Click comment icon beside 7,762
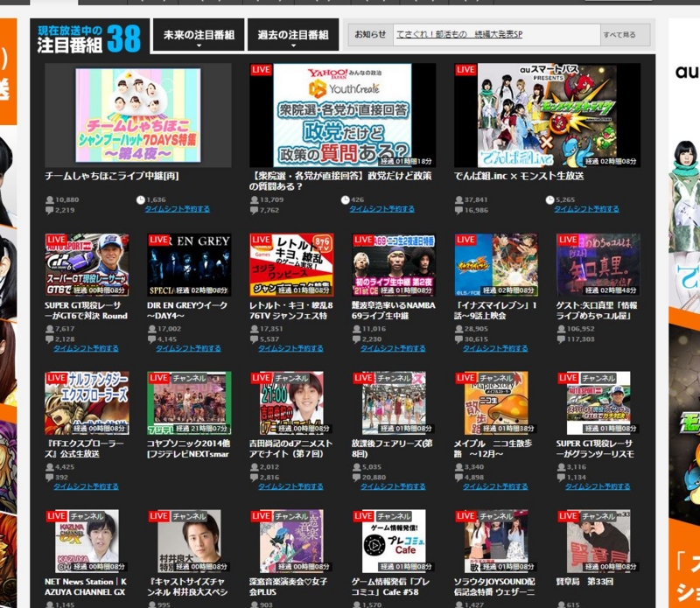 [x=254, y=210]
